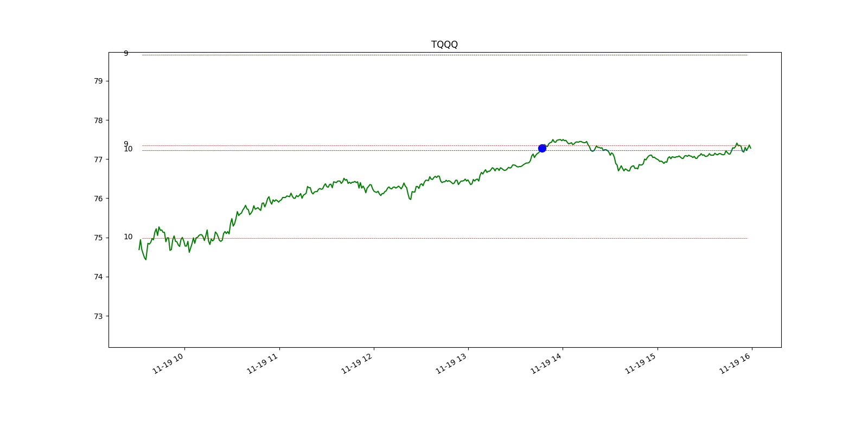Click the y-axis label 75
This screenshot has height=434, width=868.
click(98, 238)
